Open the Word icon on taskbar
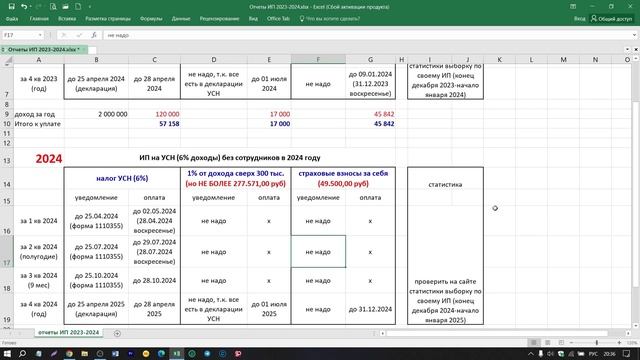 click(115, 353)
